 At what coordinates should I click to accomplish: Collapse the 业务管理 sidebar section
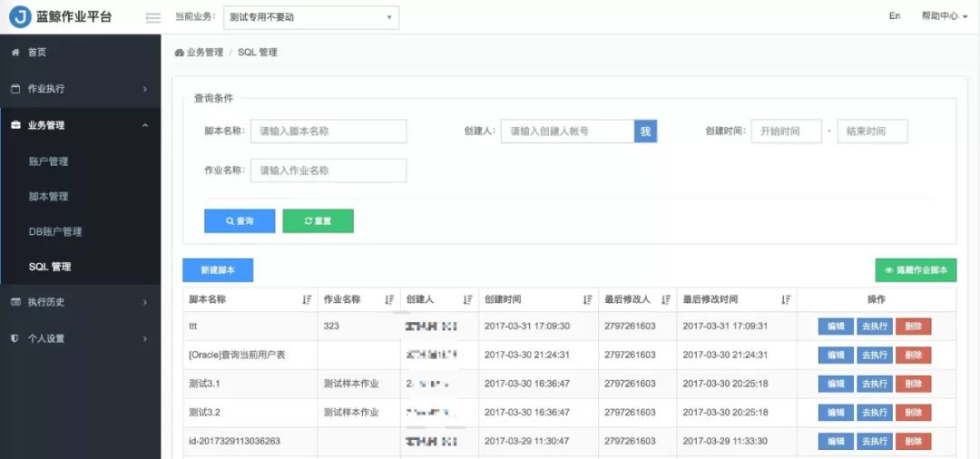(80, 125)
